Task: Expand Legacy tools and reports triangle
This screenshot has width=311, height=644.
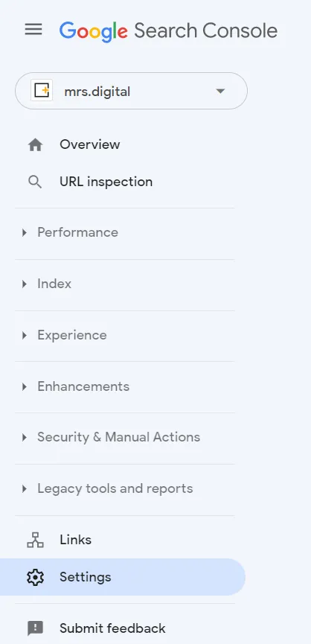Action: [x=25, y=488]
